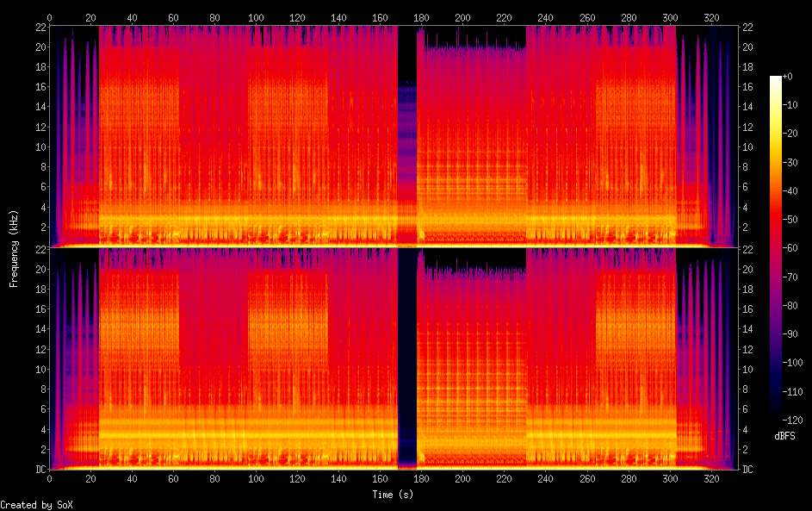Click the lower channel's left '6' kHz tick
Screen dimensions: 812x511
pyautogui.click(x=44, y=409)
